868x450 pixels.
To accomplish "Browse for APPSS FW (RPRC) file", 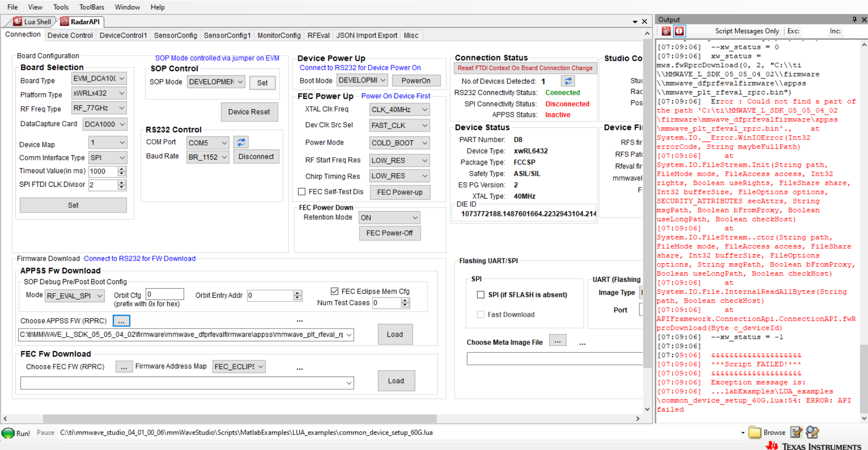I will click(x=121, y=321).
